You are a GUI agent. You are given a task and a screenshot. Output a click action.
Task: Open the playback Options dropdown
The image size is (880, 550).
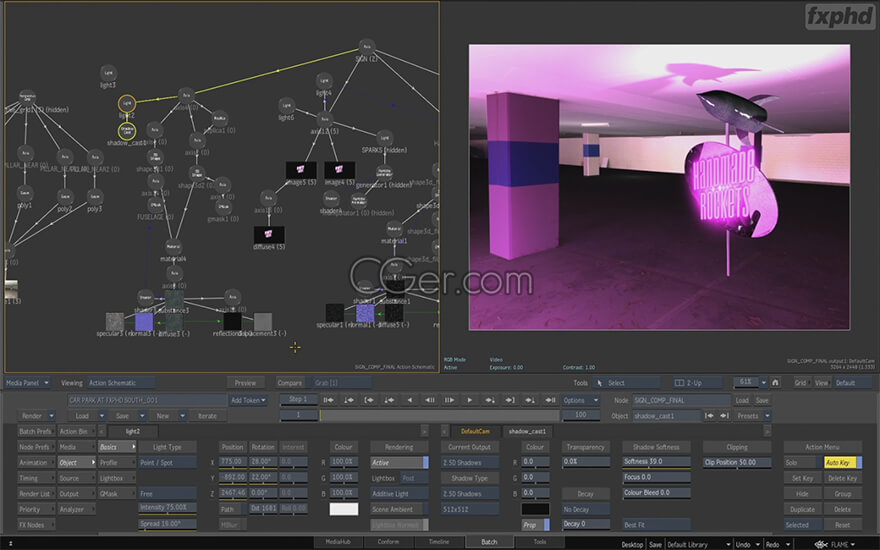(580, 400)
